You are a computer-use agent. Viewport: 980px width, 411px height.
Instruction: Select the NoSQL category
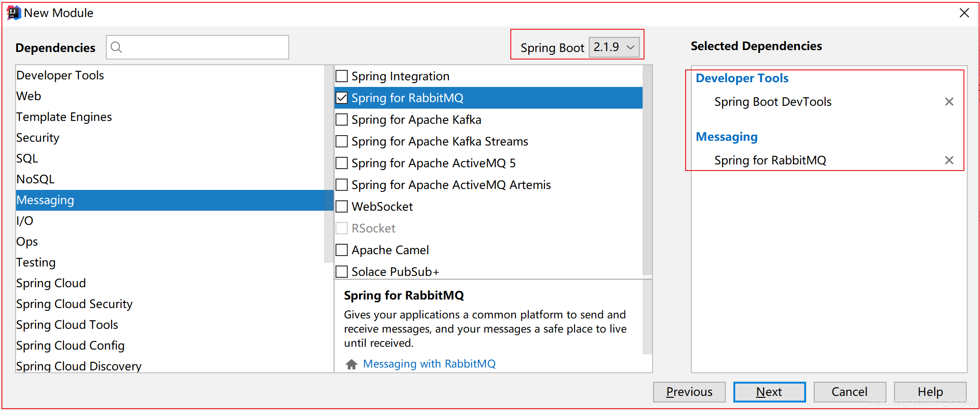170,179
